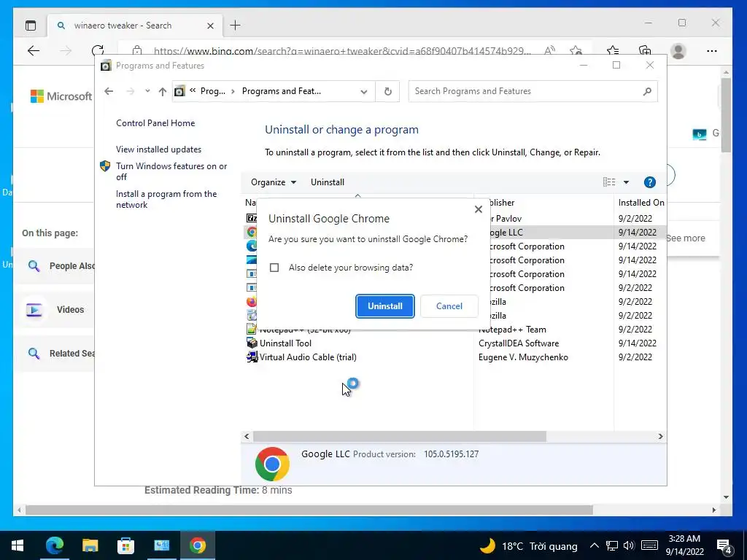The width and height of the screenshot is (747, 560).
Task: Open Microsoft Edge from taskbar
Action: 54,545
